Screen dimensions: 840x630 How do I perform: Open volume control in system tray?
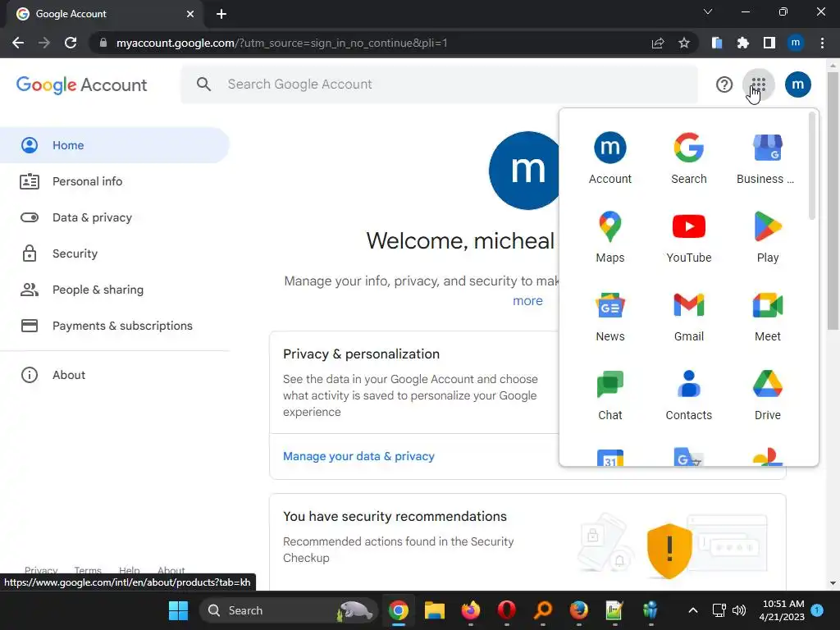(738, 610)
